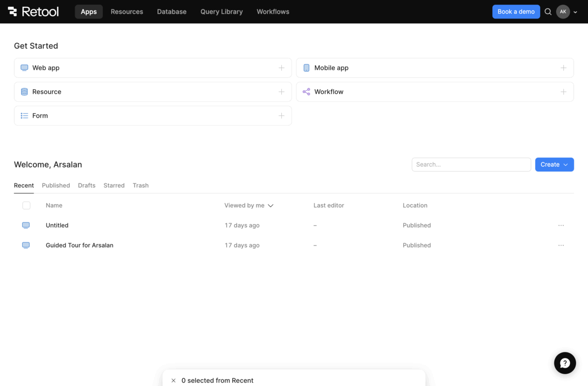Open the help question mark bubble
The width and height of the screenshot is (588, 386).
click(565, 363)
